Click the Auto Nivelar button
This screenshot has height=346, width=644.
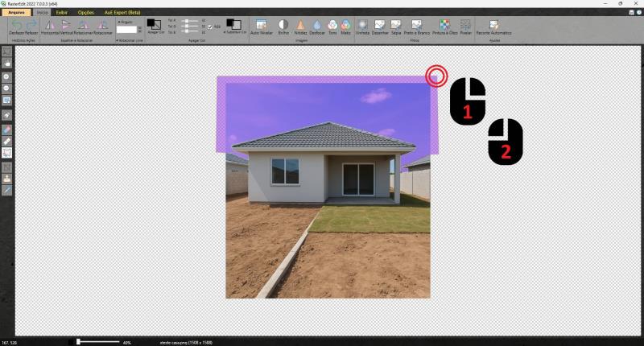point(260,27)
